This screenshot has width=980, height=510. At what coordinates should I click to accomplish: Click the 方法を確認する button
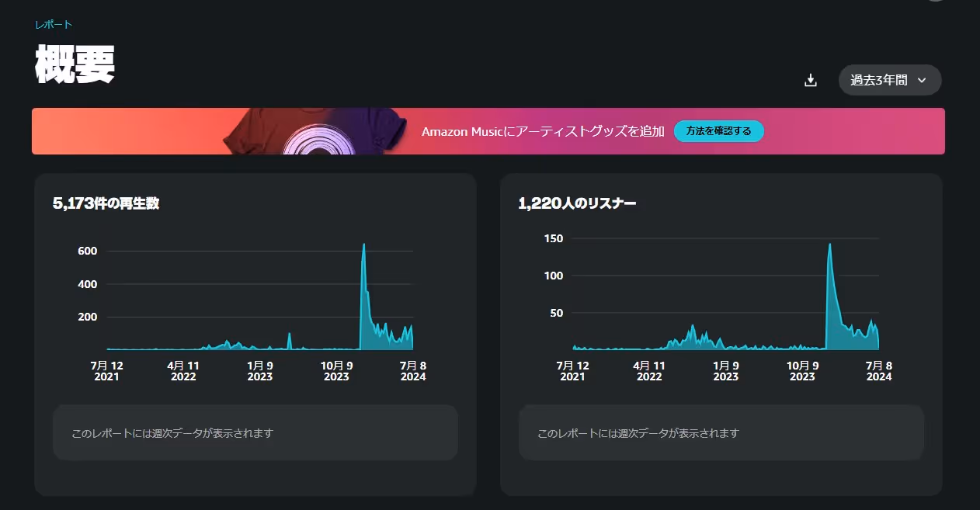tap(719, 131)
